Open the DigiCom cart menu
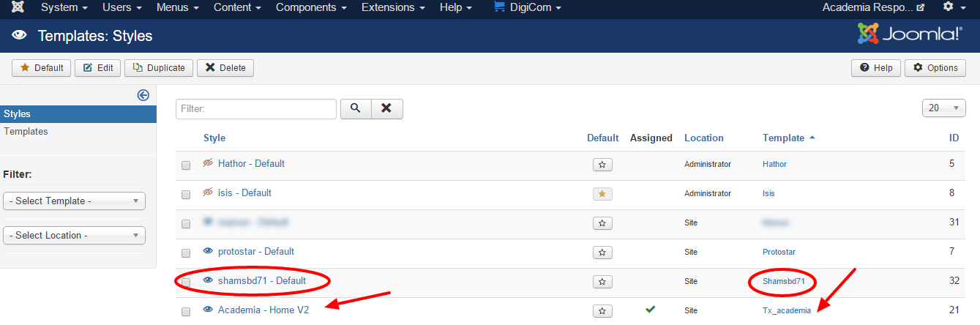Viewport: 980px width, 325px height. [x=528, y=7]
